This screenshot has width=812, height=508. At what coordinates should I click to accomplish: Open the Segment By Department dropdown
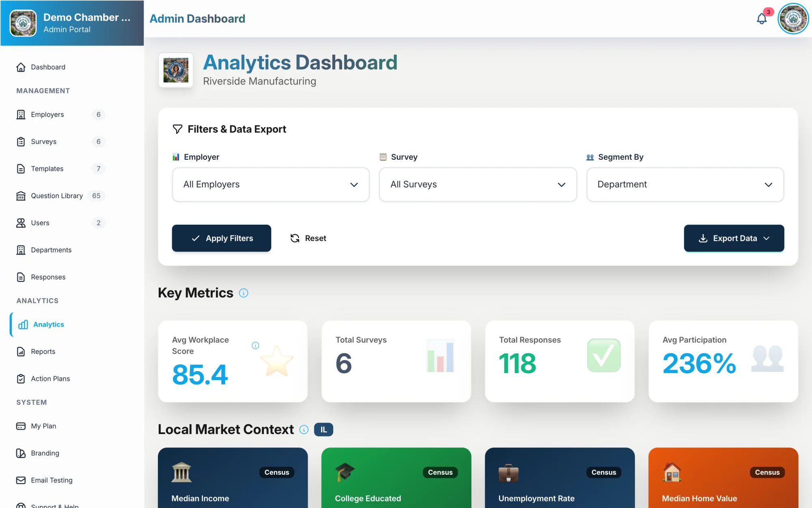685,185
